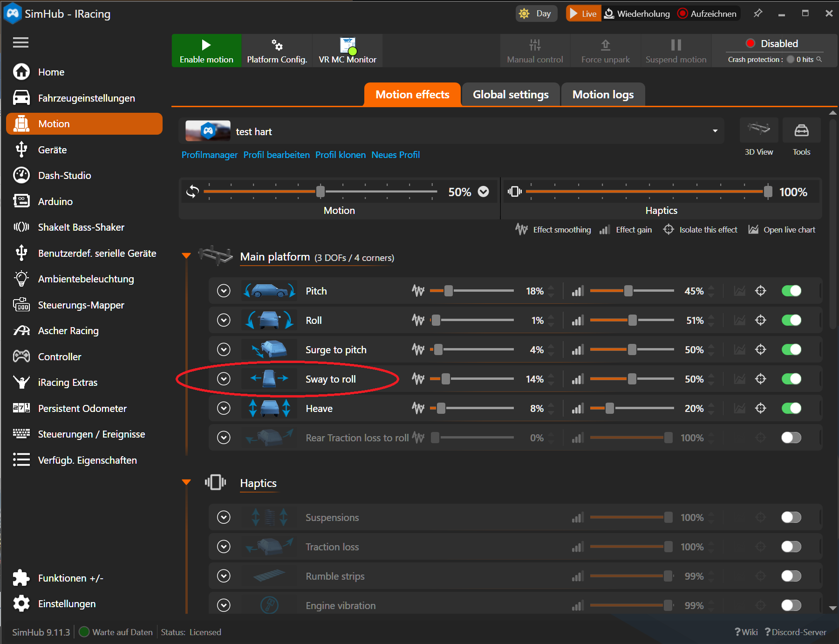This screenshot has height=644, width=839.
Task: Isolate the Heave effect
Action: [x=761, y=408]
